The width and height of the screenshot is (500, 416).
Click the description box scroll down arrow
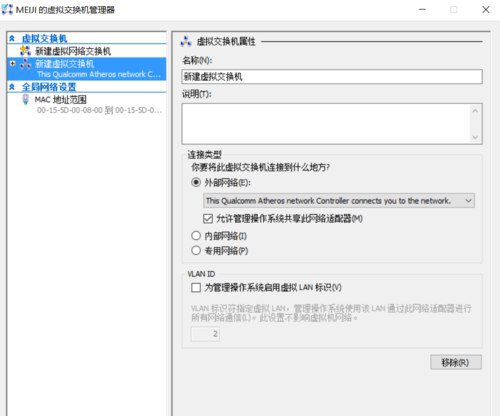pyautogui.click(x=475, y=137)
